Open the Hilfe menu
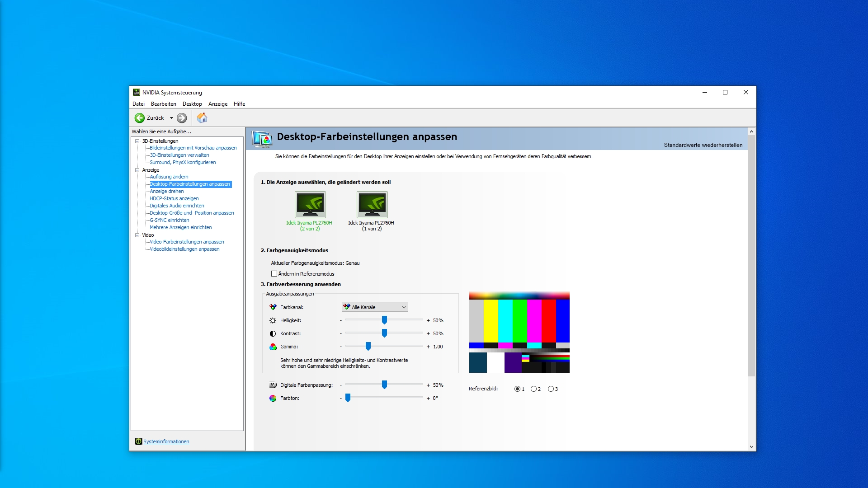This screenshot has width=868, height=488. pyautogui.click(x=239, y=104)
